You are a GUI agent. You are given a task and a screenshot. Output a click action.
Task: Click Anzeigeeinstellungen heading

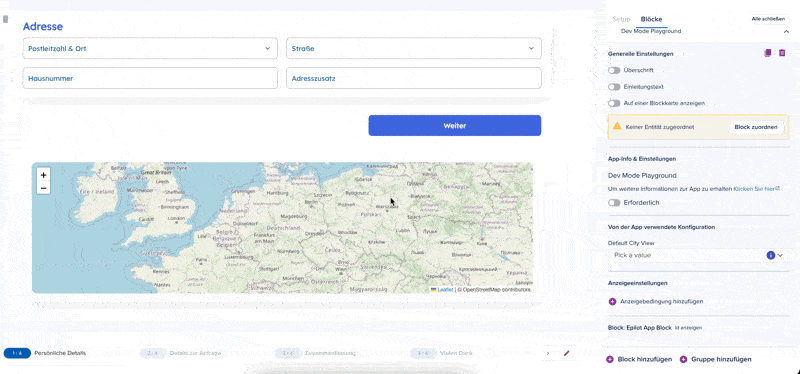tap(638, 283)
